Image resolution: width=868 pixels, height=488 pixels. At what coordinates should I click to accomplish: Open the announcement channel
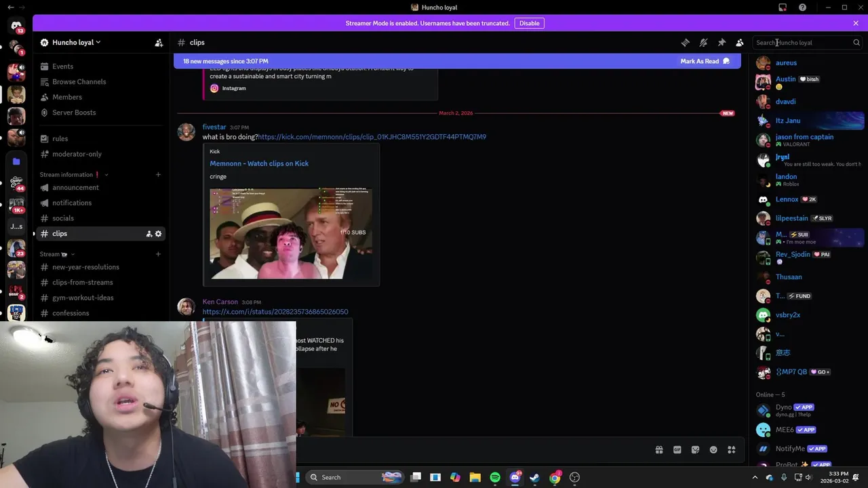(102, 187)
